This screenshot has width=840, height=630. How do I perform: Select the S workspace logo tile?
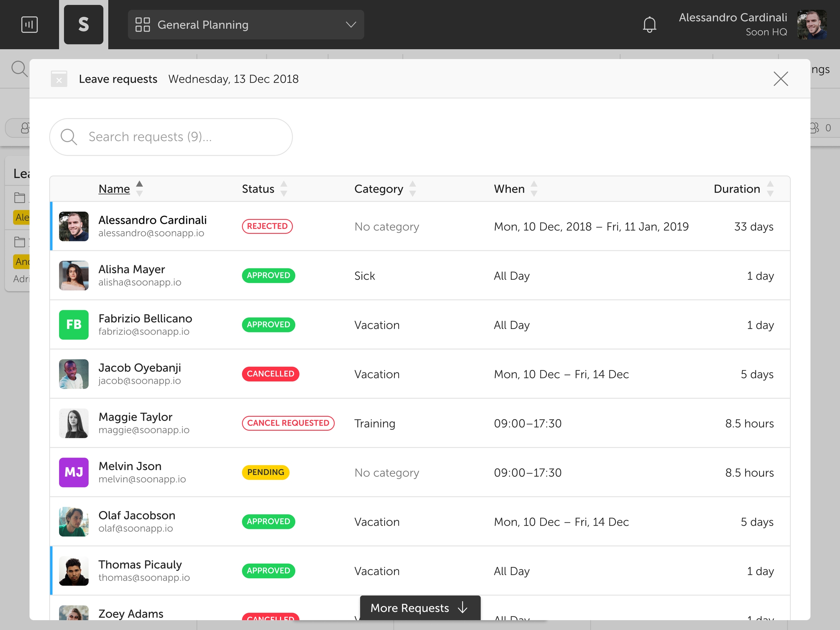pos(83,25)
